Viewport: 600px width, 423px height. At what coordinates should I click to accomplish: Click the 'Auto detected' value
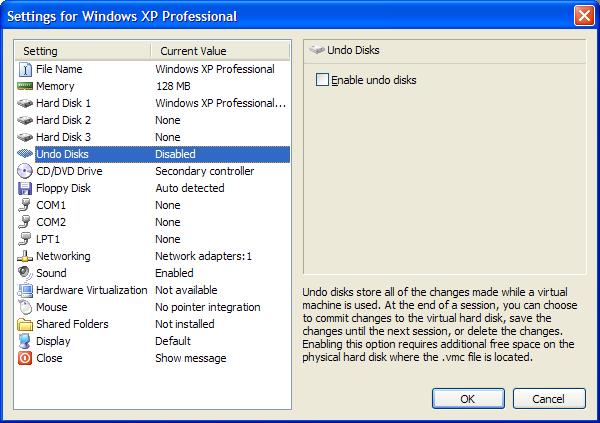tap(190, 188)
